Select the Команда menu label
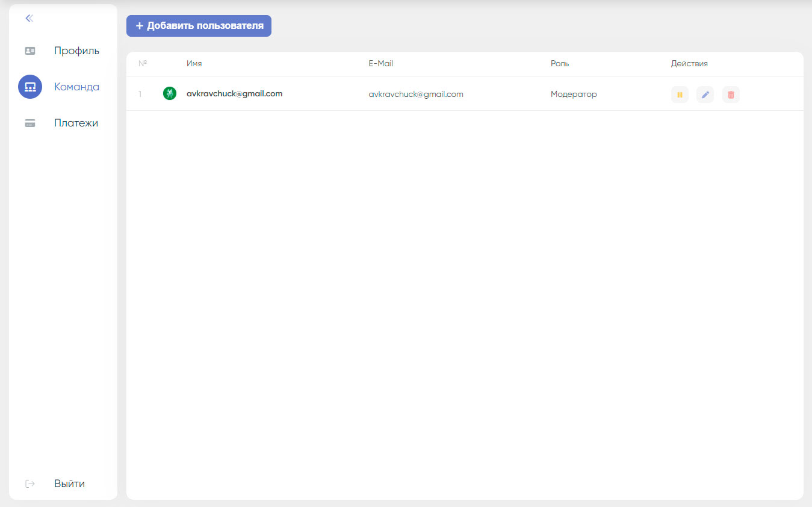 click(76, 87)
